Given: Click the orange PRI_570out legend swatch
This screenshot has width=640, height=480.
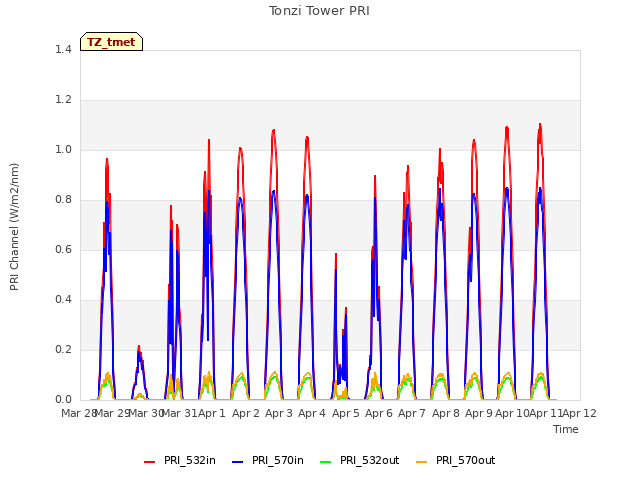Looking at the screenshot, I should point(422,461).
